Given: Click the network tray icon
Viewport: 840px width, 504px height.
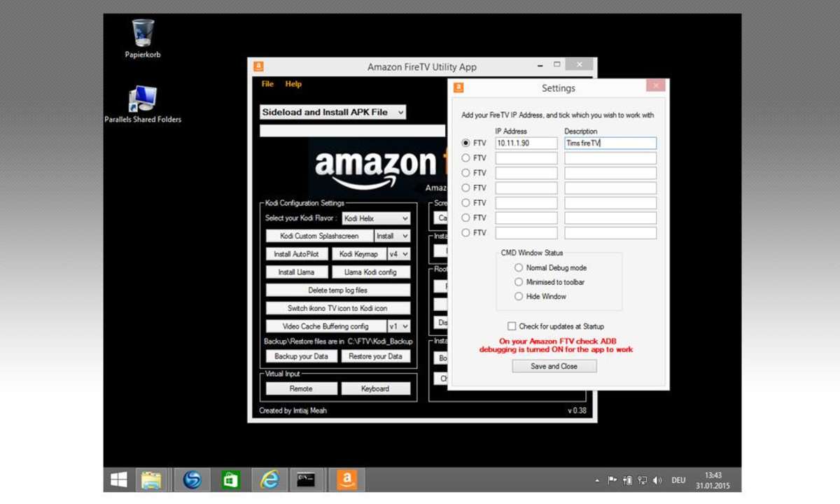Looking at the screenshot, I should 642,480.
